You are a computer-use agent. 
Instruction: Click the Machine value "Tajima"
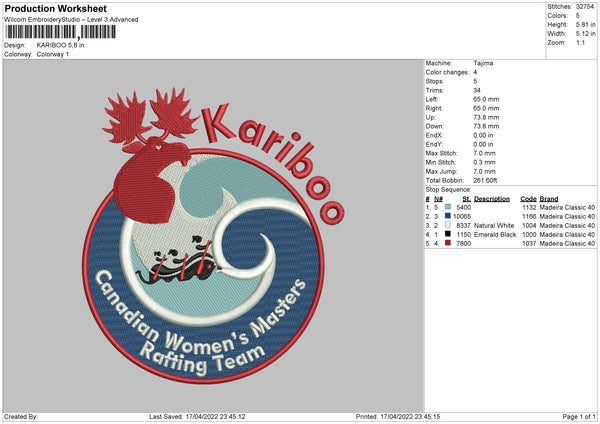pyautogui.click(x=483, y=63)
